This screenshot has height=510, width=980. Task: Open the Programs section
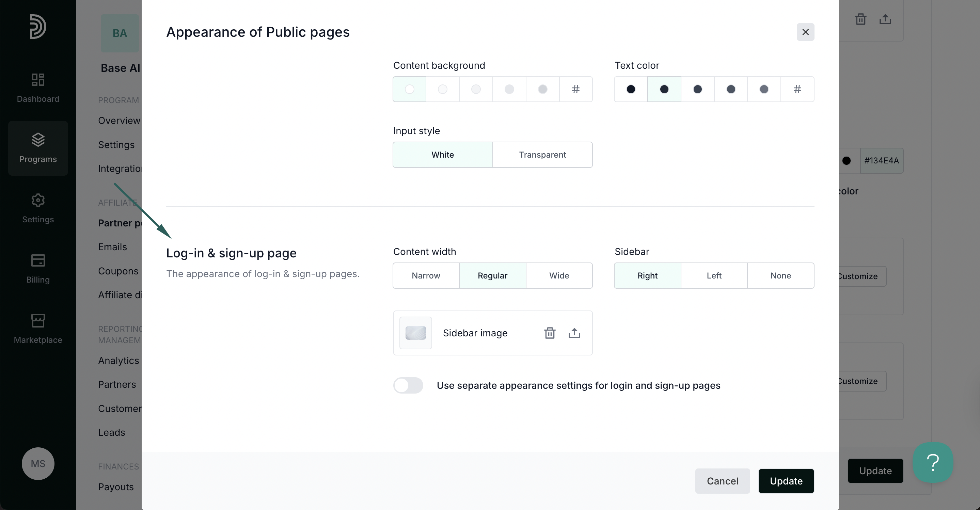point(38,148)
